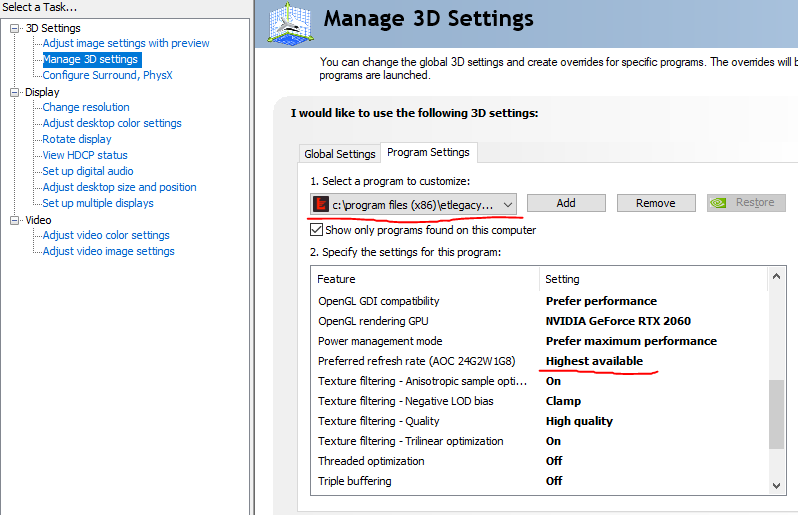The height and width of the screenshot is (515, 798).
Task: Click the NVIDIA logo on the Restore button
Action: tap(719, 203)
